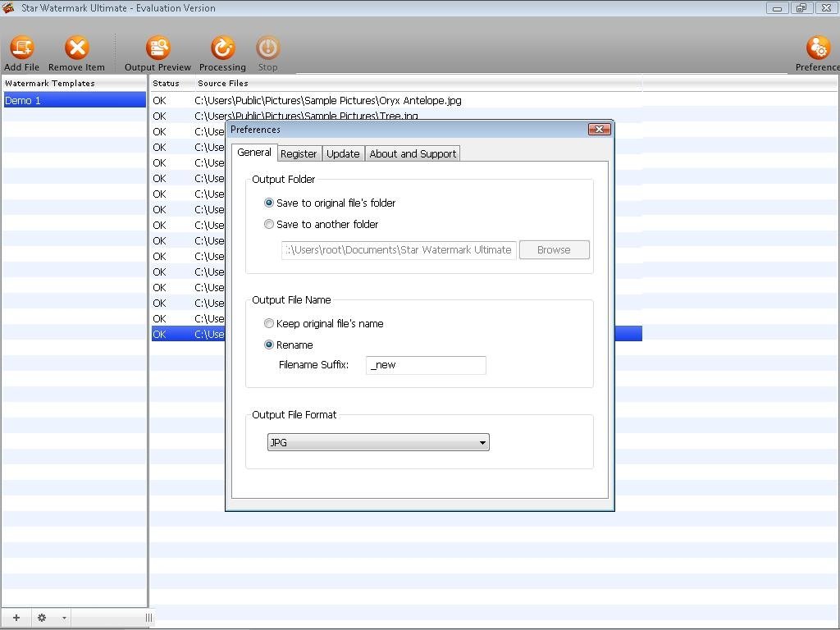Expand the arrow next to the gear icon
The height and width of the screenshot is (630, 840).
click(64, 619)
